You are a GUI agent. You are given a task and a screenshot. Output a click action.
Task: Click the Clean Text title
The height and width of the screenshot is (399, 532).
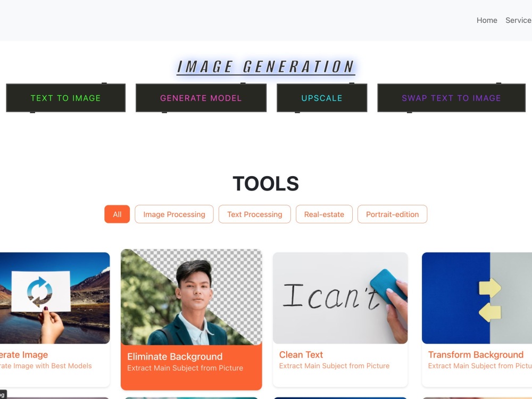tap(301, 355)
